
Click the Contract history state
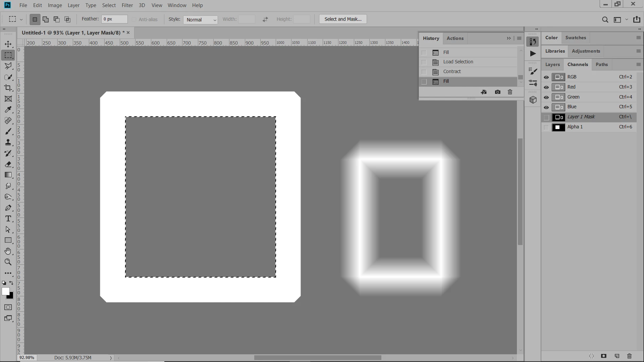452,71
